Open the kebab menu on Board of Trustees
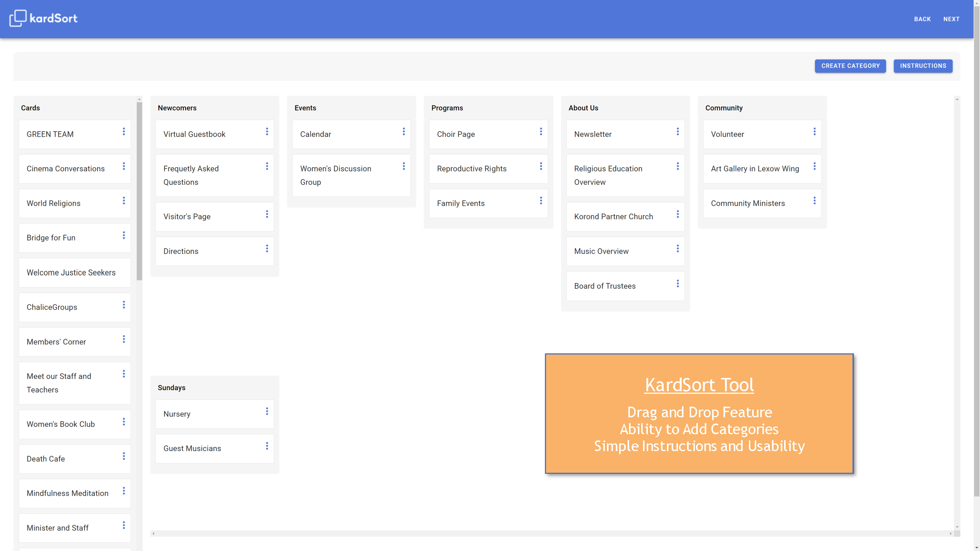The image size is (980, 551). (x=678, y=284)
